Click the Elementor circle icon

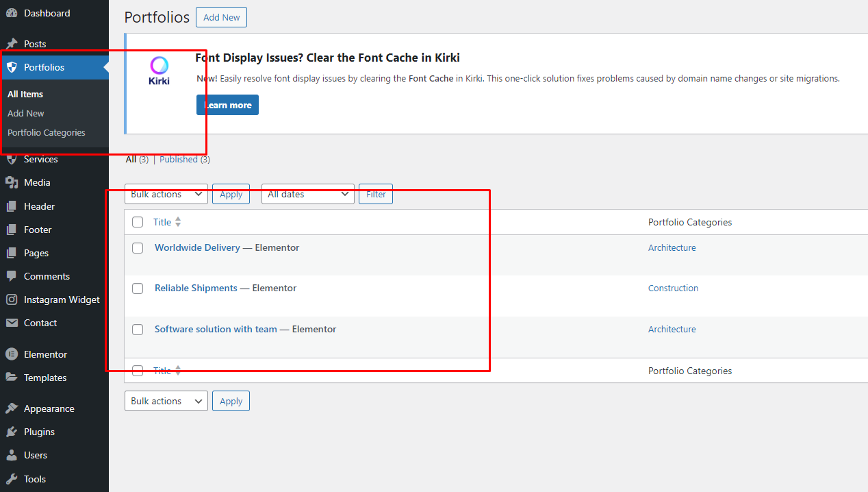click(12, 354)
